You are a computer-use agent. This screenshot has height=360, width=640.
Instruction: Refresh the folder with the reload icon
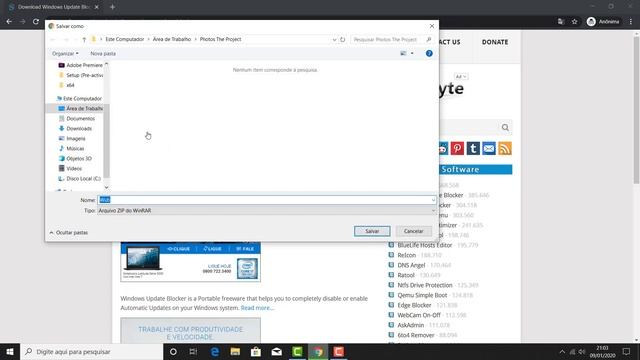342,40
